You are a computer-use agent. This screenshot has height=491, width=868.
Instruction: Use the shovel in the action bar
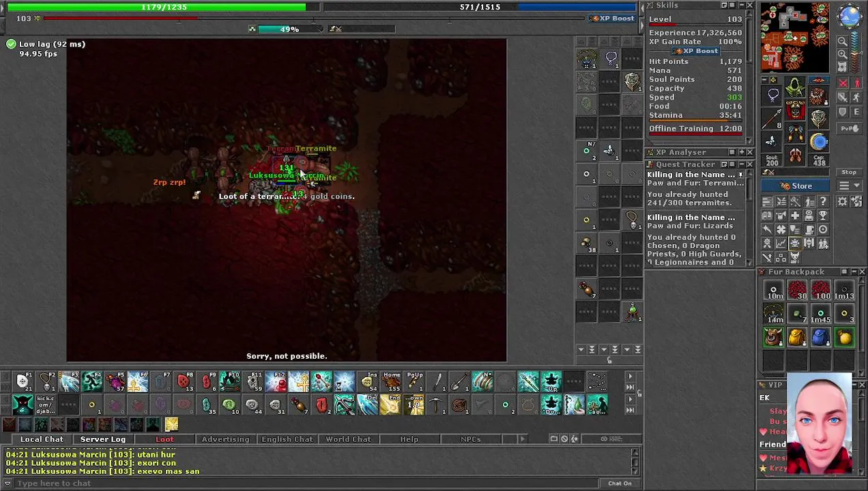[x=459, y=382]
